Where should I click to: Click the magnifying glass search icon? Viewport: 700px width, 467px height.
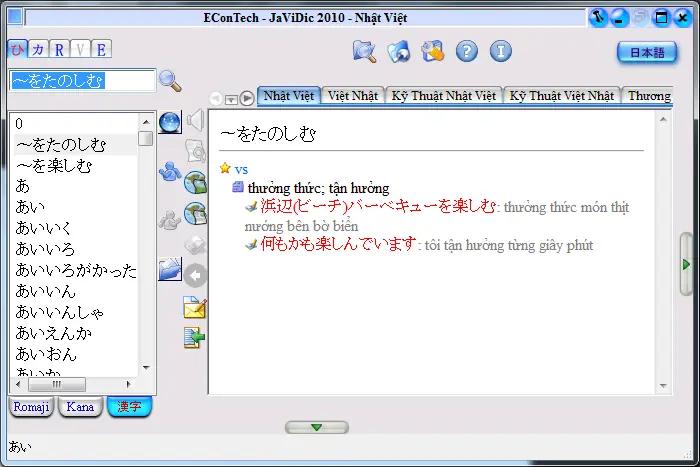point(170,81)
